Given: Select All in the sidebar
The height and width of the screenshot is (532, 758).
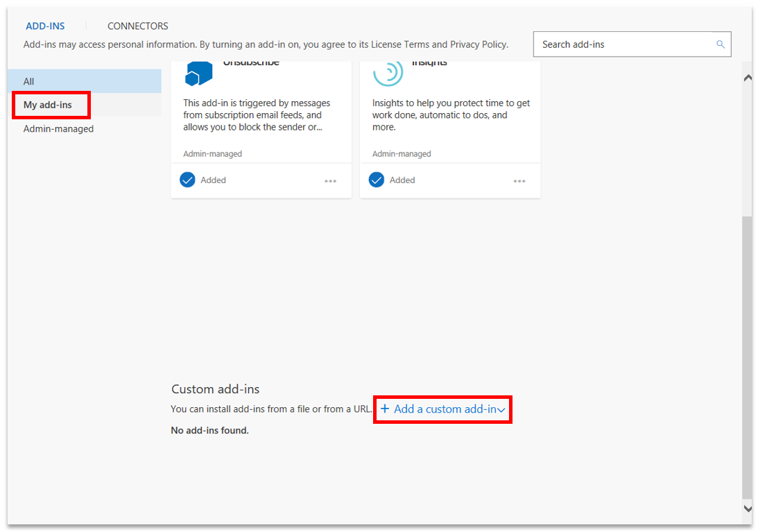Looking at the screenshot, I should click(x=28, y=81).
